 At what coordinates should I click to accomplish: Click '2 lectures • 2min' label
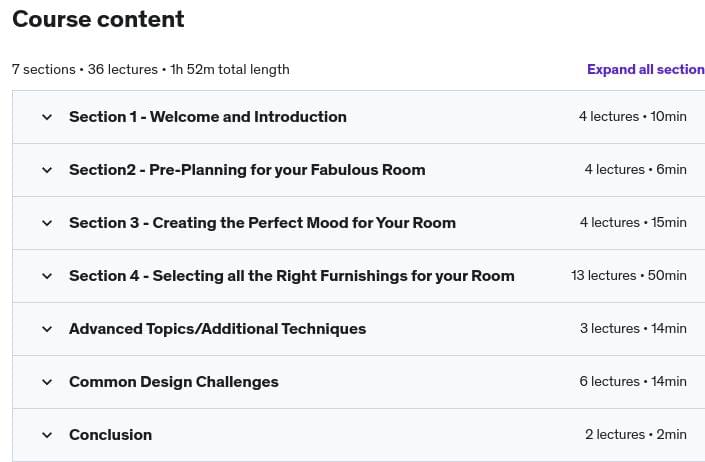[x=635, y=435]
